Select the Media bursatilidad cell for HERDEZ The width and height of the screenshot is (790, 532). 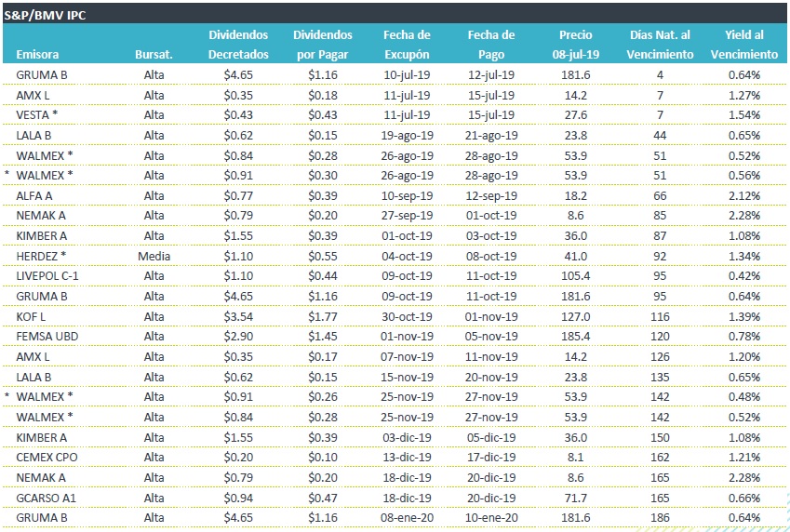pyautogui.click(x=154, y=256)
